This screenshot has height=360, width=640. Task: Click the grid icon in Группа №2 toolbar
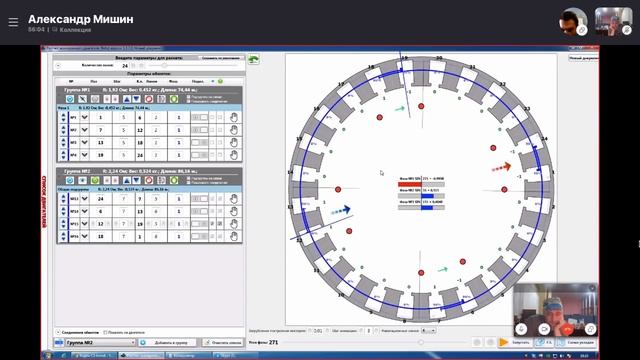pos(161,180)
